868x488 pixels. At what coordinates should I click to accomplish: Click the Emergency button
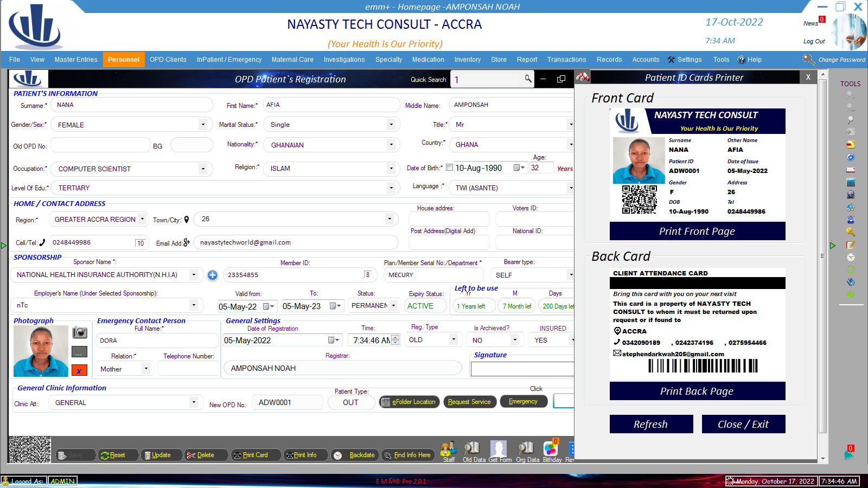[523, 401]
